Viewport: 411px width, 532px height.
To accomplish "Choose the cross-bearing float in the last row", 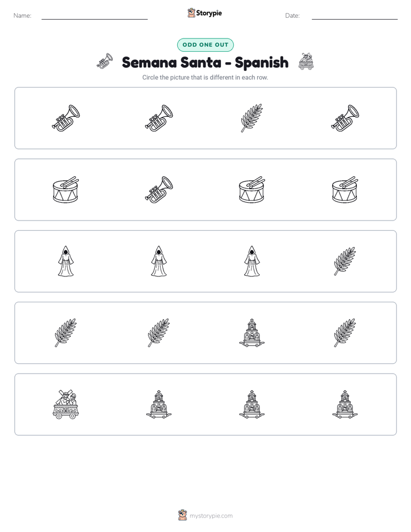I will tap(66, 404).
